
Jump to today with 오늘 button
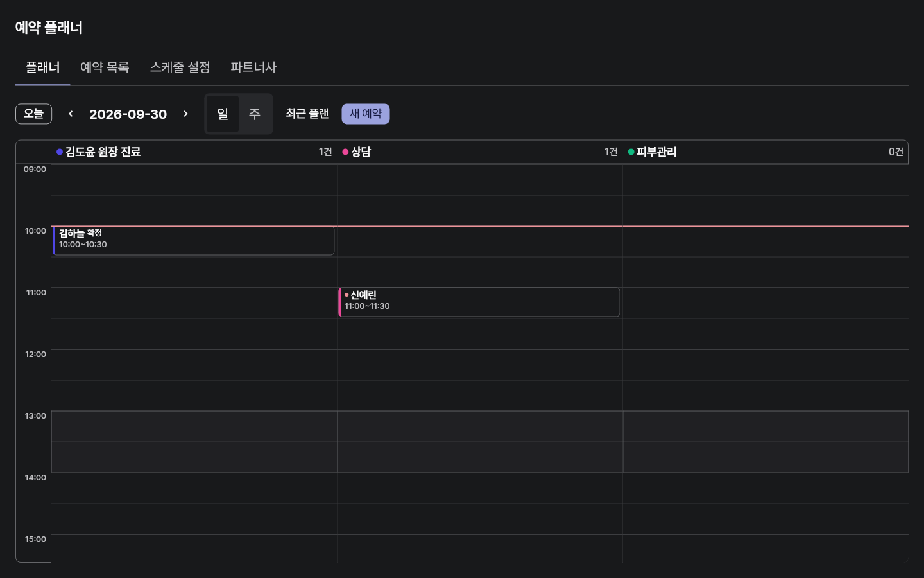[x=33, y=114]
